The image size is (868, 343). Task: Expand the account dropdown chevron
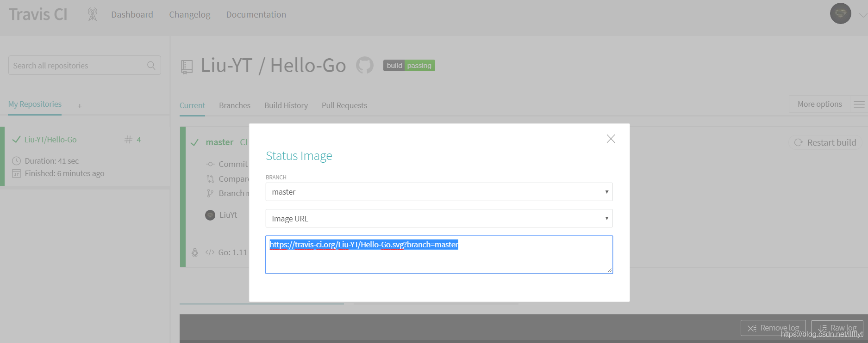(863, 15)
